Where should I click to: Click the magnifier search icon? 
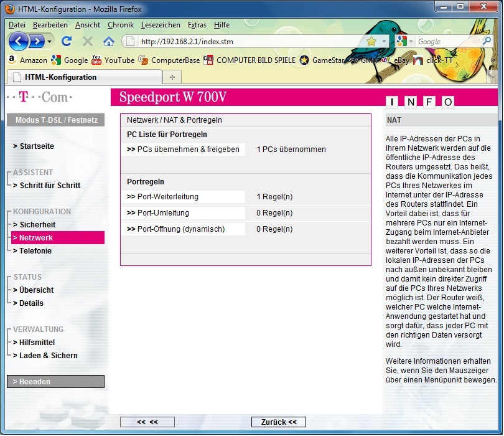[x=487, y=41]
